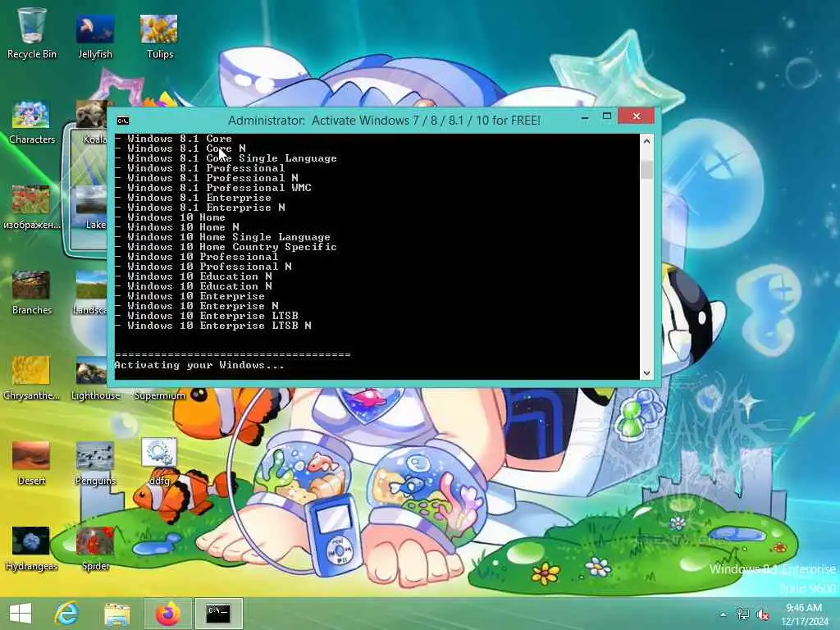
Task: Select the Chrysanthemum image icon
Action: (x=32, y=378)
